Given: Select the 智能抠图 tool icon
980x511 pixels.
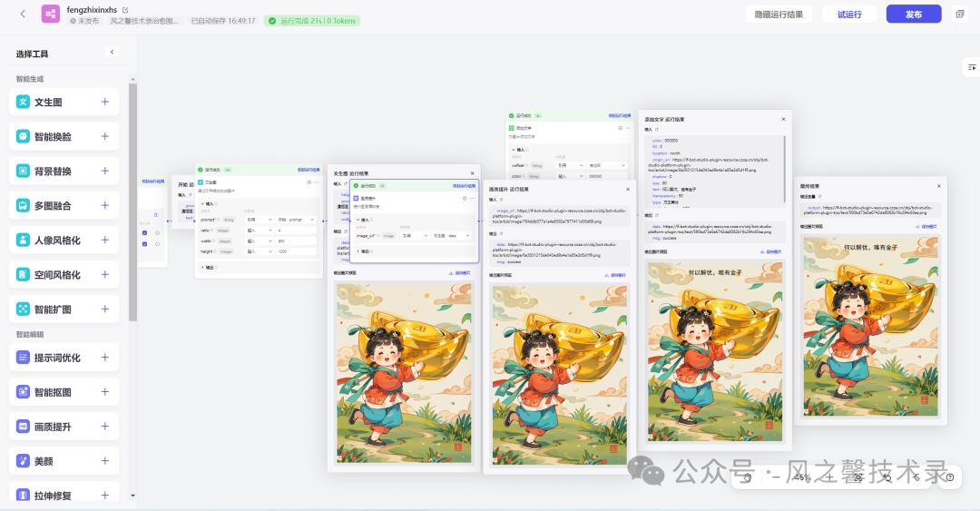Looking at the screenshot, I should click(x=23, y=392).
